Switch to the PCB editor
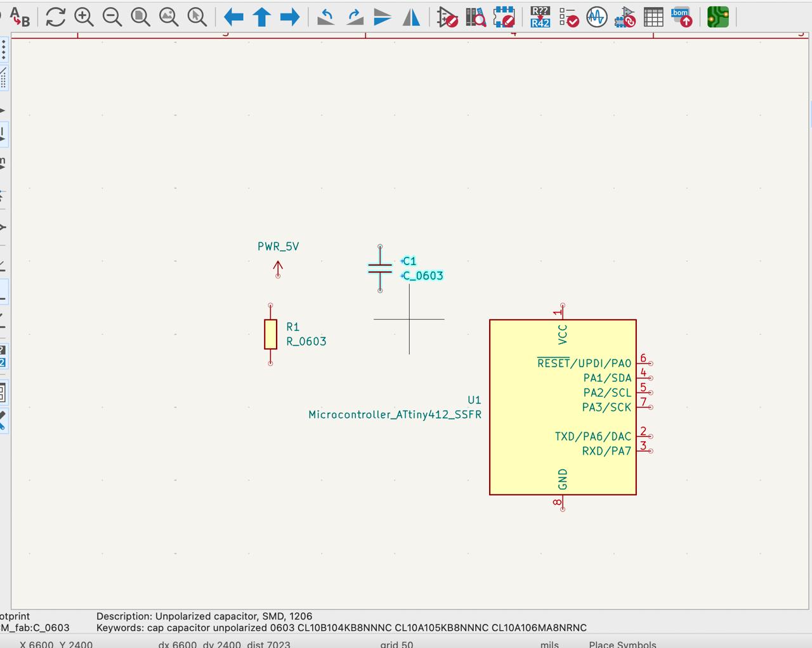The width and height of the screenshot is (812, 648). click(x=717, y=17)
